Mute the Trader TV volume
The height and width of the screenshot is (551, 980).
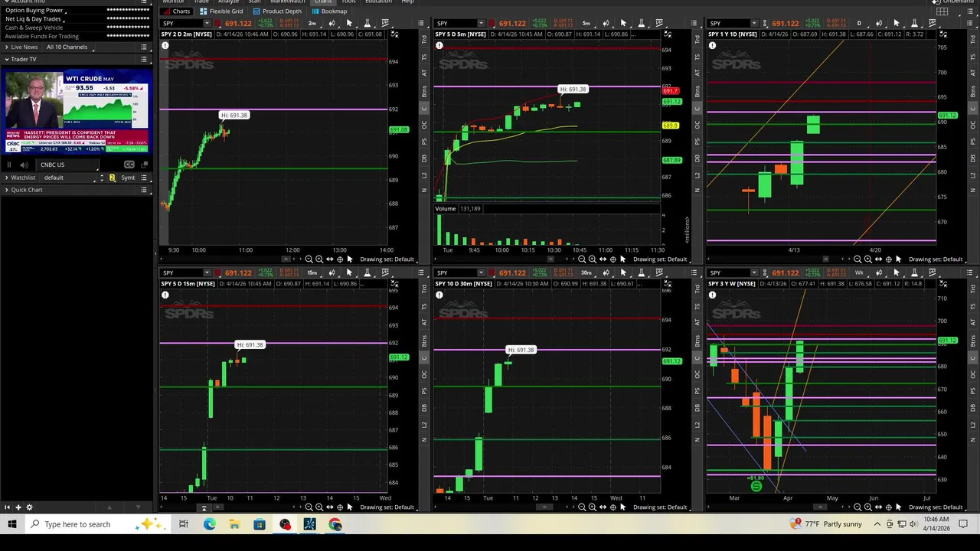[x=24, y=165]
